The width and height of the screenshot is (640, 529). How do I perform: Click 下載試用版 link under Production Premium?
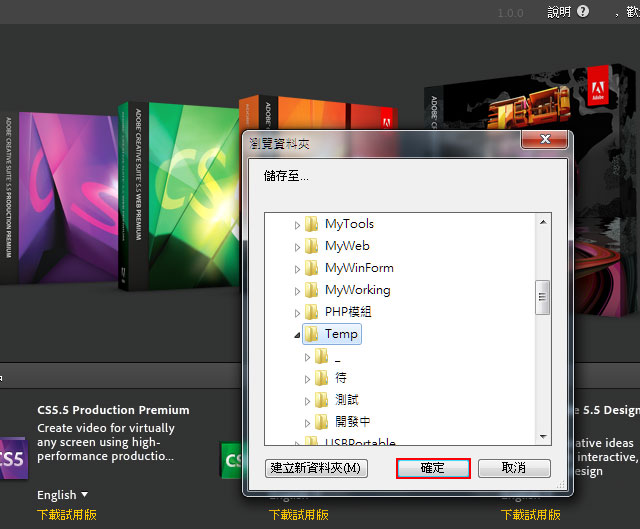coord(67,515)
